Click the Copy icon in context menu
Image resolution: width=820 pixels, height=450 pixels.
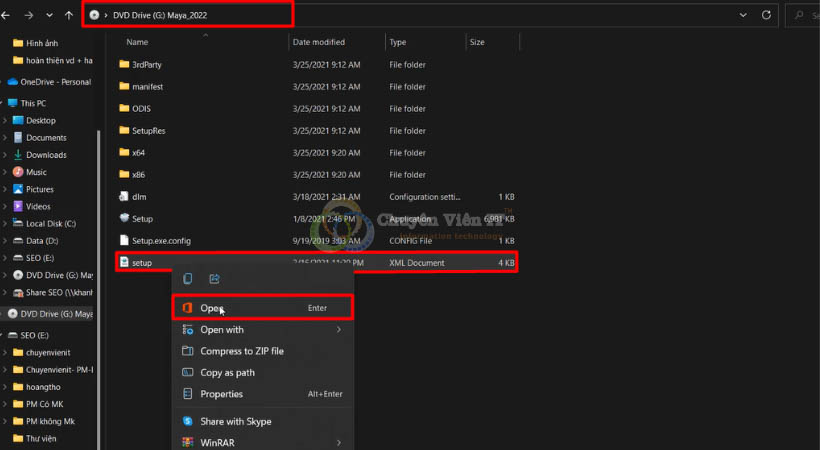[x=188, y=279]
